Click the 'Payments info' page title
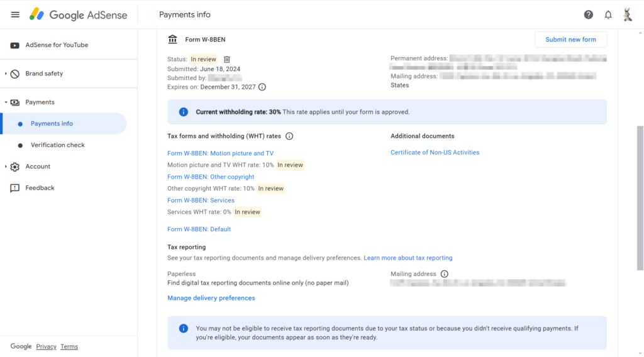This screenshot has width=644, height=357. pos(185,15)
